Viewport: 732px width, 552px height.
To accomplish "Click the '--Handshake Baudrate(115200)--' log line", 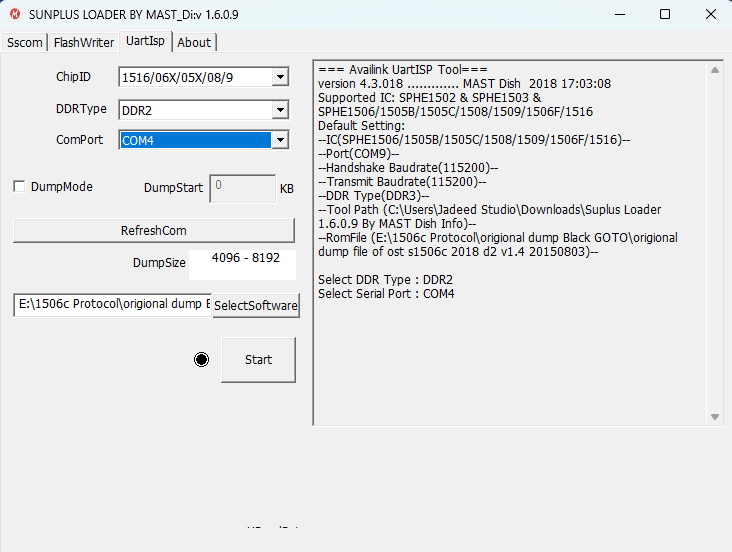I will (x=408, y=168).
